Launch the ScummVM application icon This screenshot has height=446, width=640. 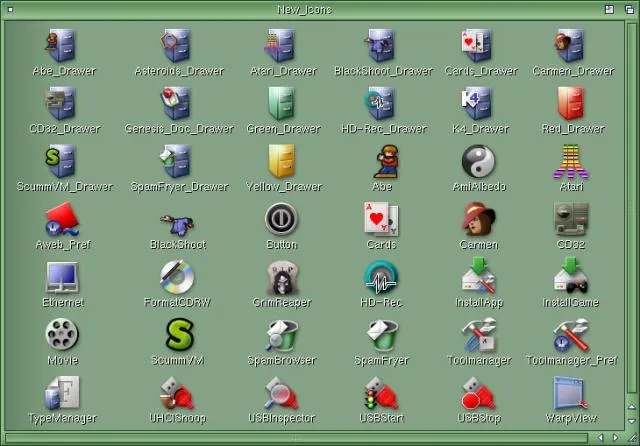pos(178,335)
